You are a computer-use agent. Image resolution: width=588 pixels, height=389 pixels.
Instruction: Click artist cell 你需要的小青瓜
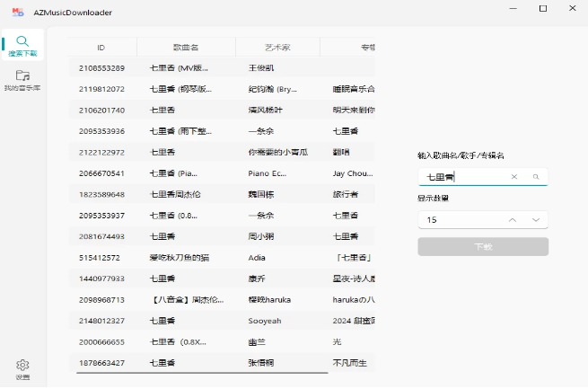tap(278, 153)
